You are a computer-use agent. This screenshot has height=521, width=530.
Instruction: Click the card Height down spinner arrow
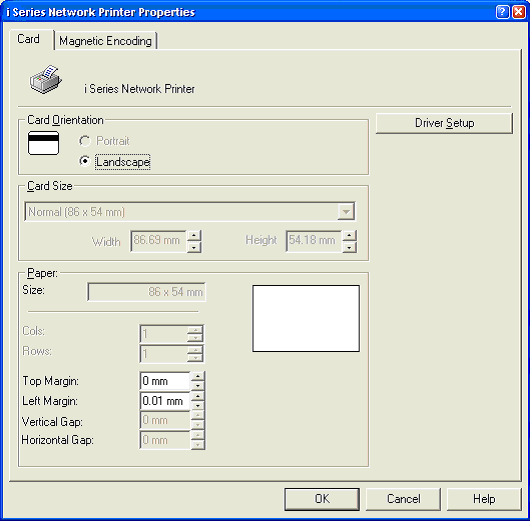tap(350, 247)
